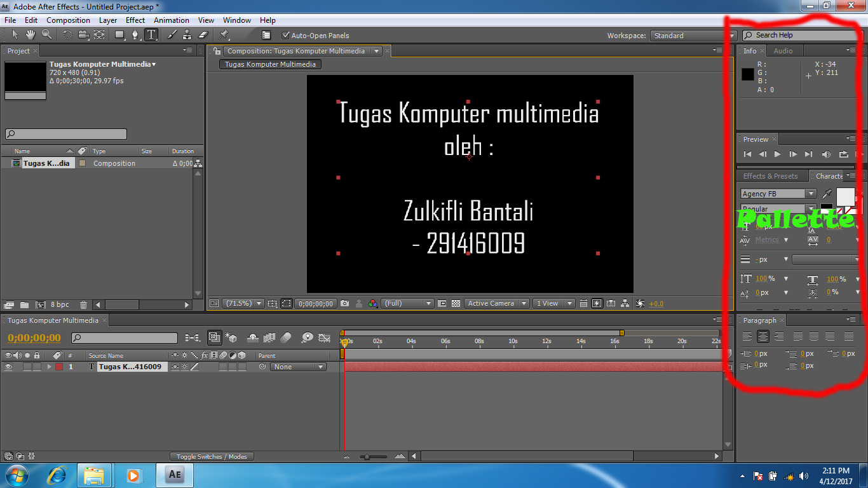The height and width of the screenshot is (488, 868).
Task: Select the Zoom tool
Action: (46, 35)
